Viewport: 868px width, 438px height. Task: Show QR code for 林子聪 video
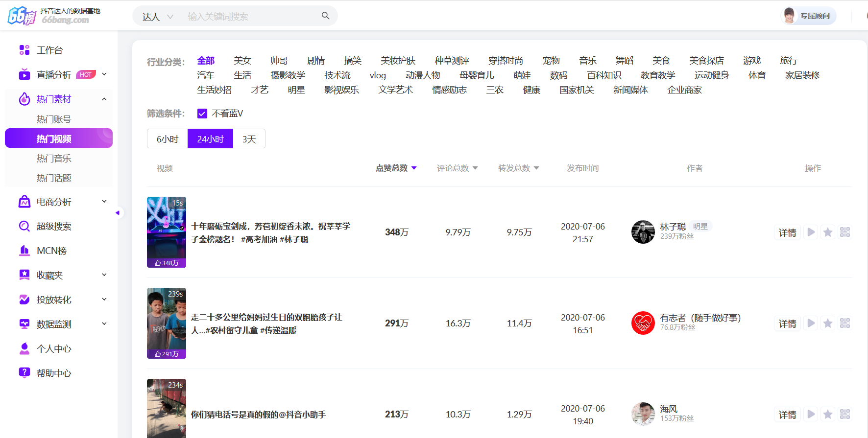(x=845, y=232)
